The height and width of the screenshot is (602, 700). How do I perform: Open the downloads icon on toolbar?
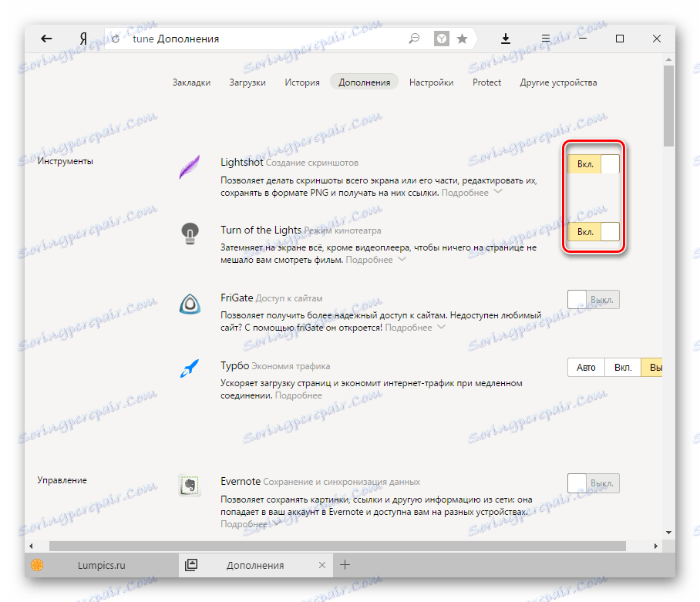[x=506, y=37]
